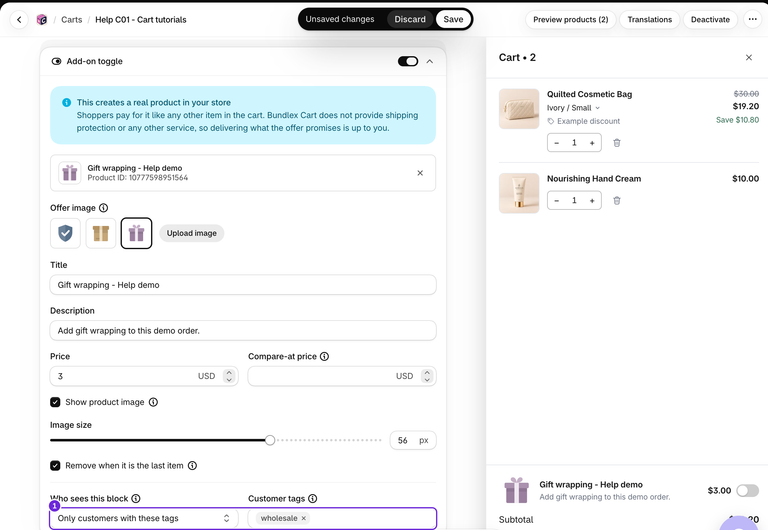Open Translations
This screenshot has height=530, width=768.
(649, 20)
